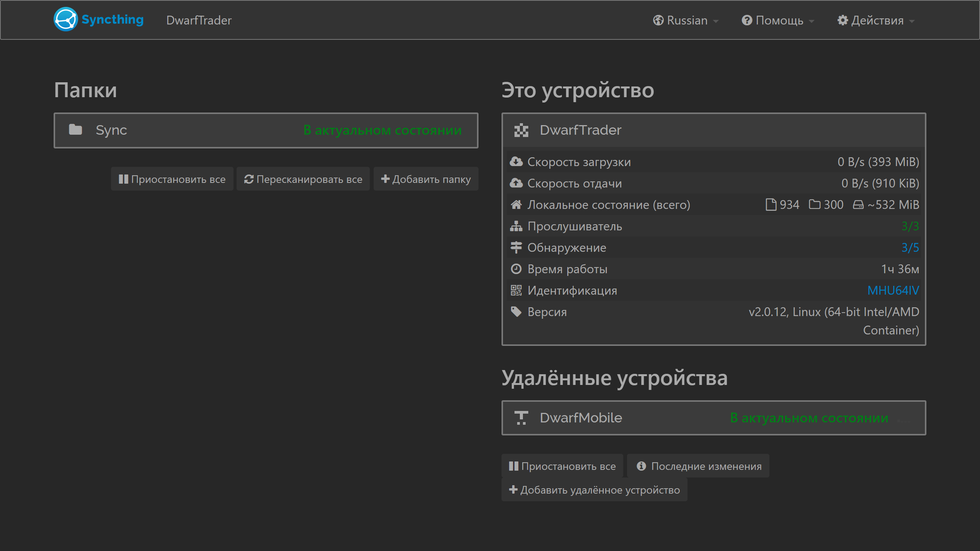Click the listener network icon next to Прослушиватель
The width and height of the screenshot is (980, 551).
coord(517,226)
